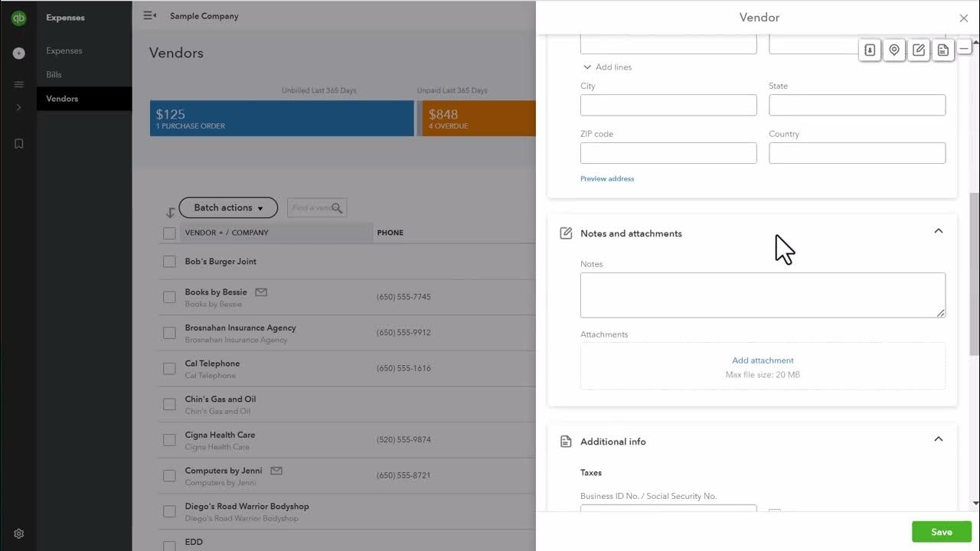Click the Sample Company name
980x551 pixels.
[204, 16]
